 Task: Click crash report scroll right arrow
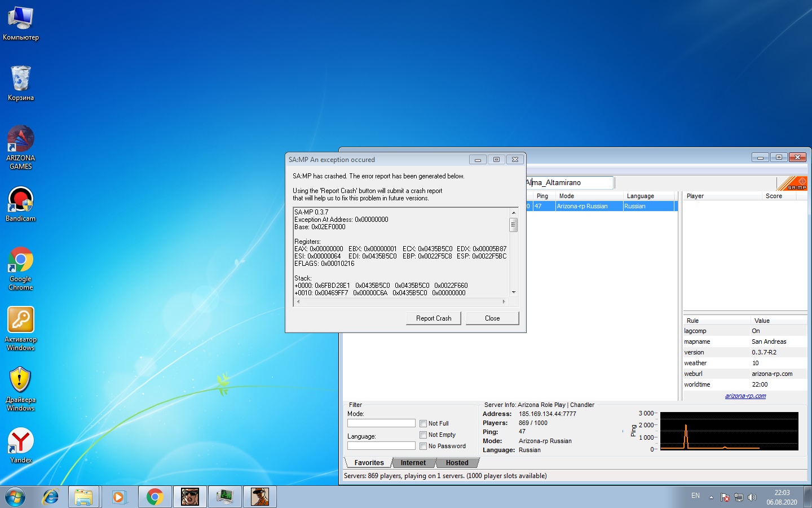(x=504, y=301)
